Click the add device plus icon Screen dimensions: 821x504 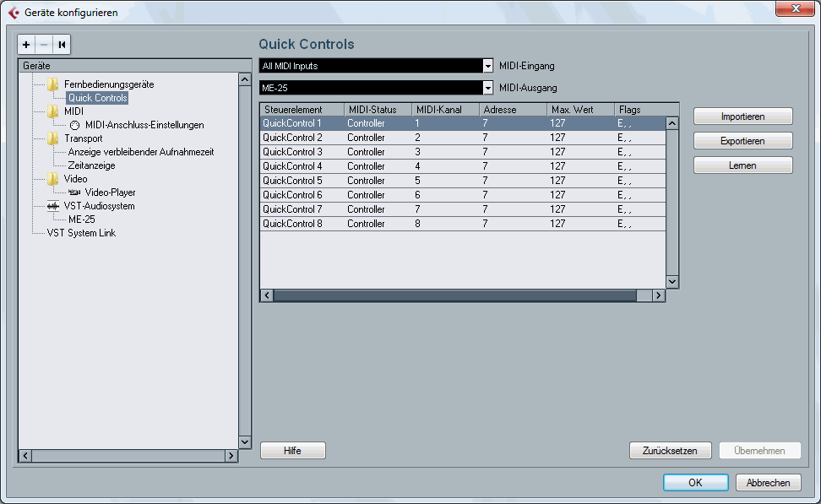point(26,45)
